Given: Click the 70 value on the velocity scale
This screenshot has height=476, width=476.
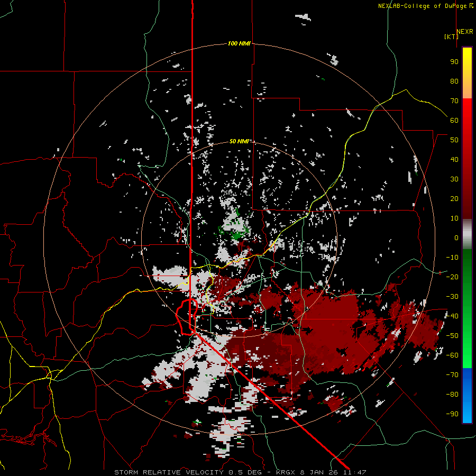Looking at the screenshot, I should [454, 101].
